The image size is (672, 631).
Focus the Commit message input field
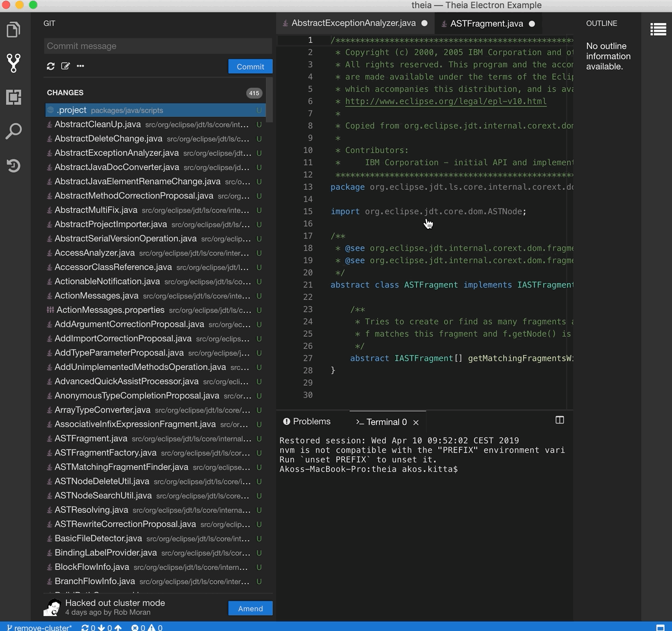(158, 46)
